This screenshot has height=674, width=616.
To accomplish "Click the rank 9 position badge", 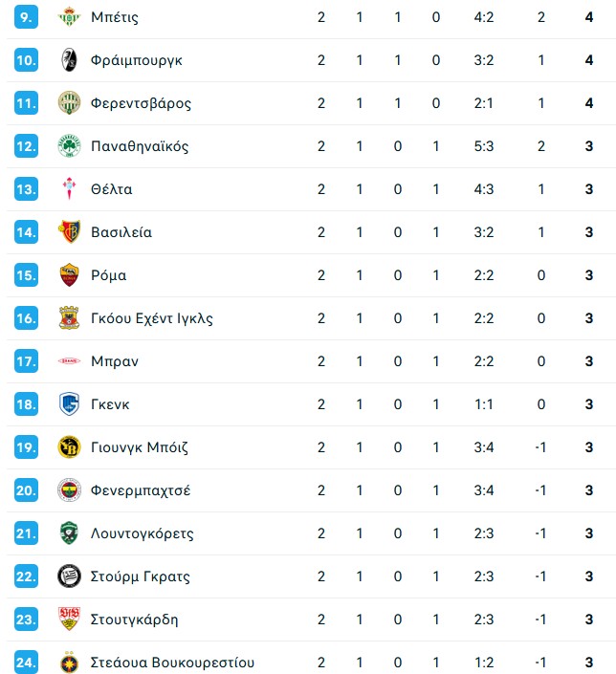I will (27, 17).
